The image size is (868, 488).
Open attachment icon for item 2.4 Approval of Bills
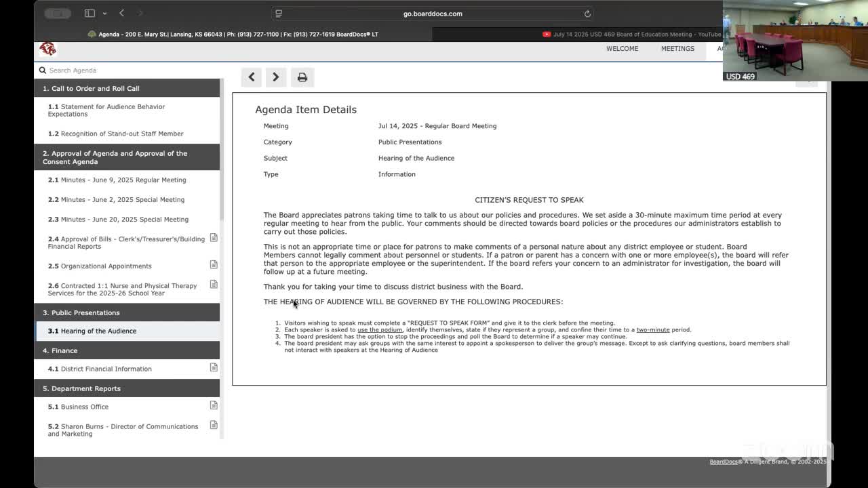(214, 238)
